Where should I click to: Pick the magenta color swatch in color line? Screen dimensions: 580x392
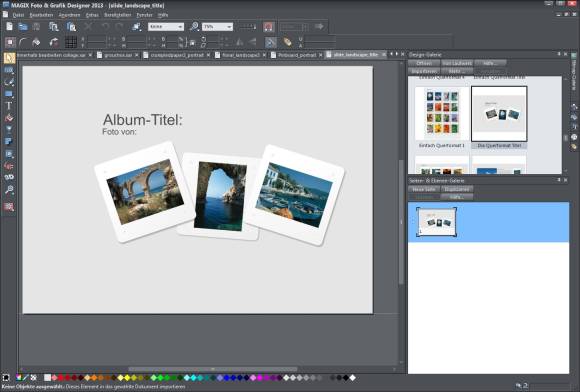pyautogui.click(x=260, y=378)
